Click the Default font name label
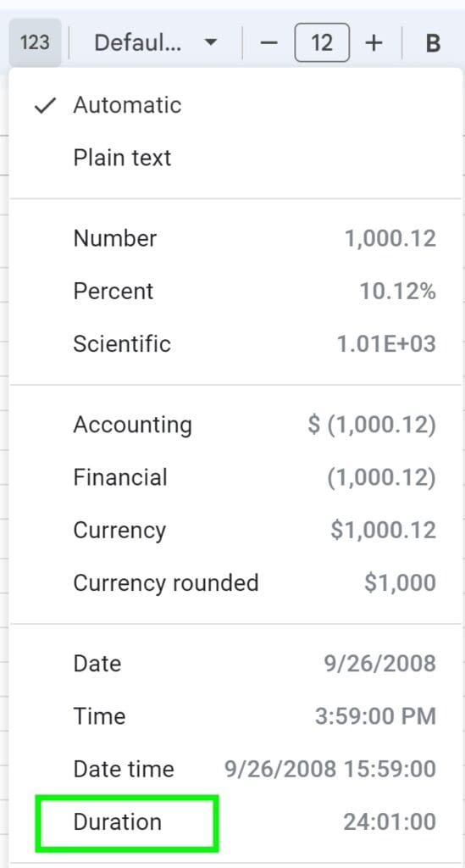Image resolution: width=465 pixels, height=868 pixels. (138, 42)
